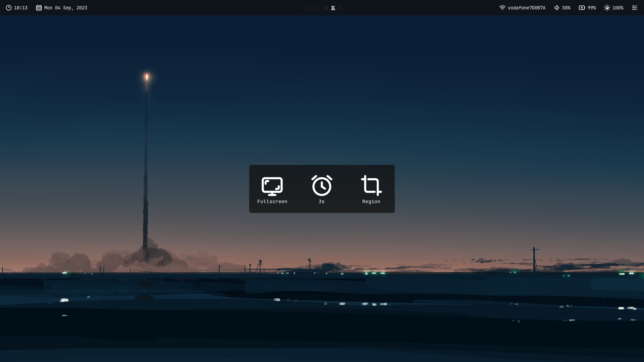Click the calendar icon beside the date
The width and height of the screenshot is (644, 362).
pyautogui.click(x=39, y=8)
